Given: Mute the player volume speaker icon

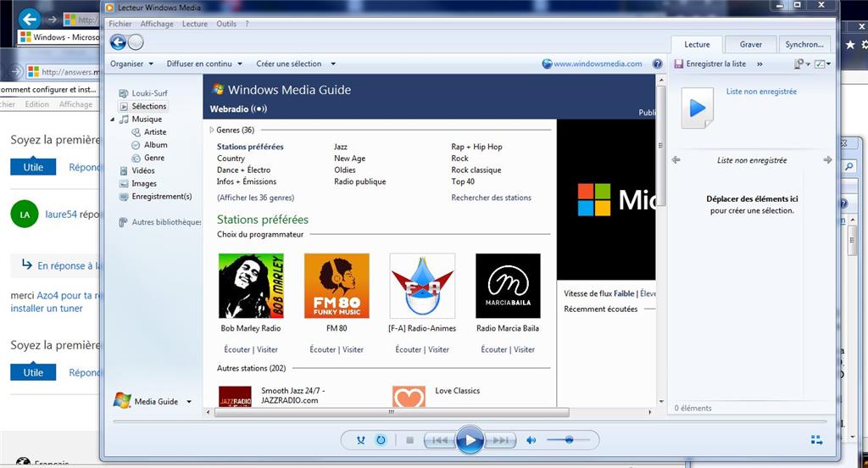Looking at the screenshot, I should 531,440.
